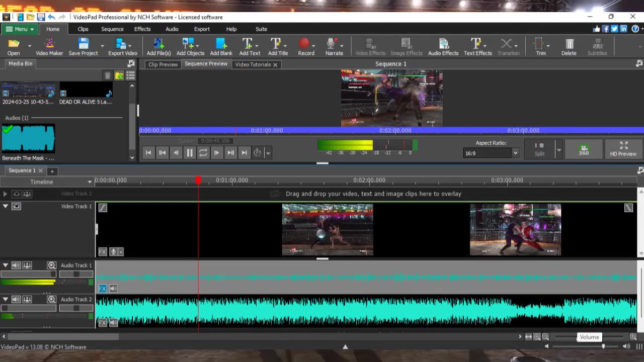Switch to the Effects ribbon tab
Image resolution: width=644 pixels, height=362 pixels.
[x=142, y=29]
